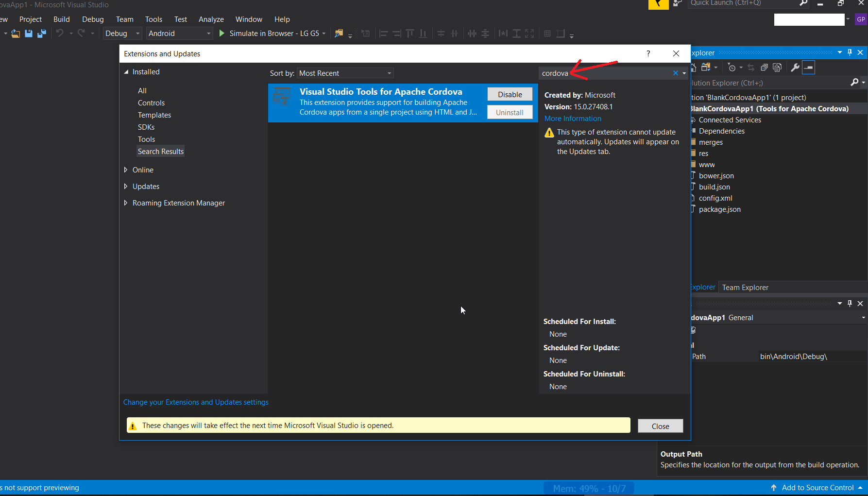Open the Sort by Most Recent dropdown
Screen dimensions: 868x496
pos(345,73)
